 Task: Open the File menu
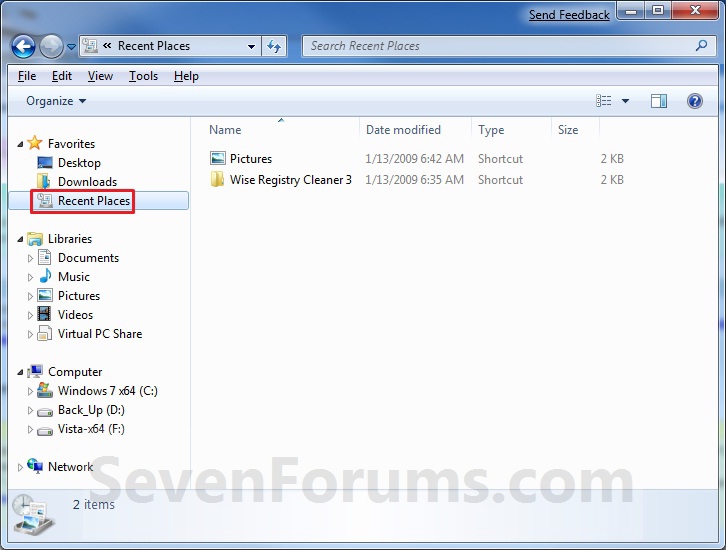(x=27, y=76)
